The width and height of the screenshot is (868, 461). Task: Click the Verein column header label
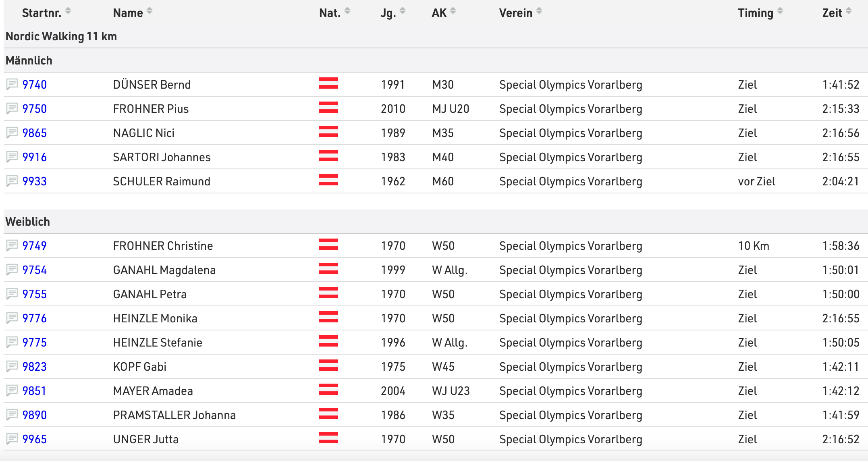tap(516, 13)
